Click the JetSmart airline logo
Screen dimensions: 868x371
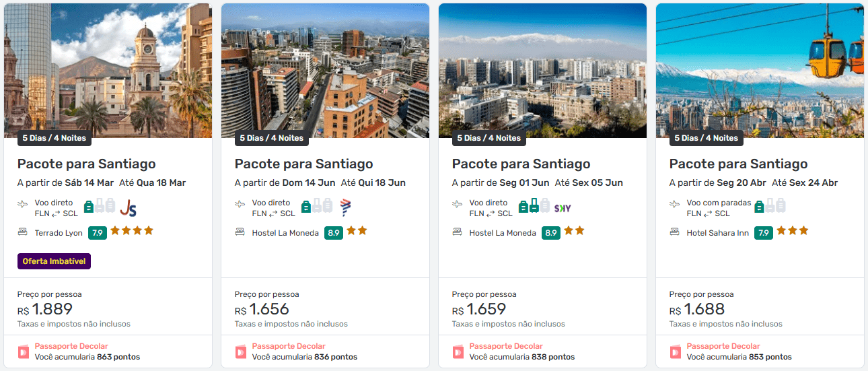[128, 207]
